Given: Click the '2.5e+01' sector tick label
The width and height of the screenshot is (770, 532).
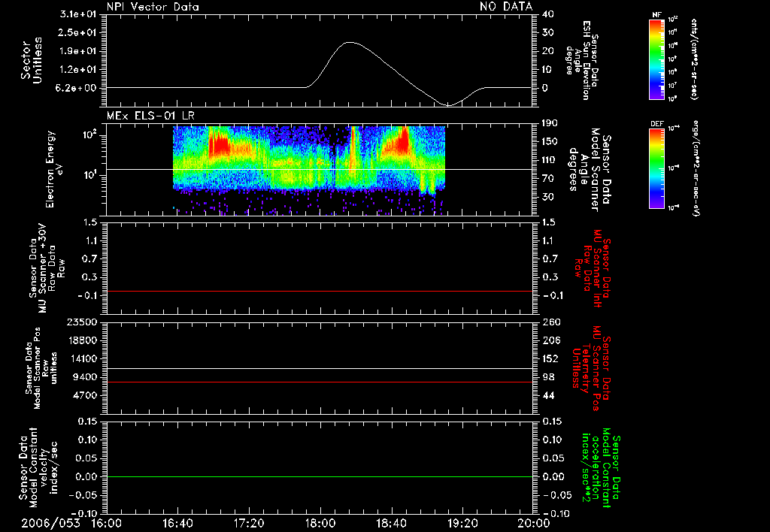Looking at the screenshot, I should coord(78,32).
